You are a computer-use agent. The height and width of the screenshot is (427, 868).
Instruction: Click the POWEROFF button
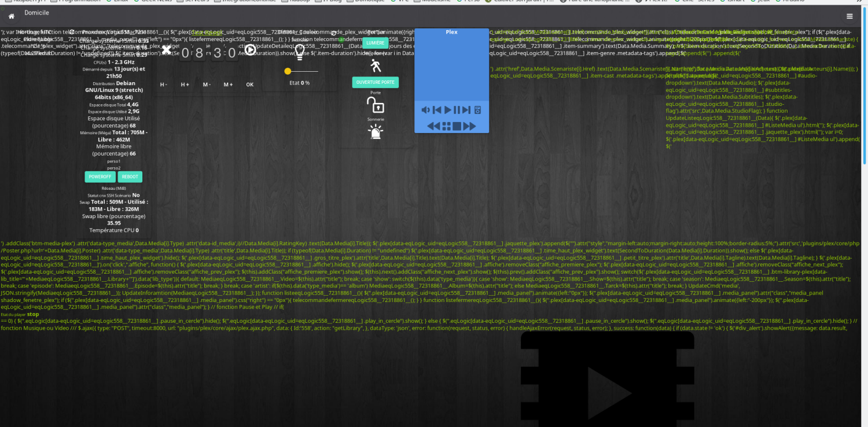tap(100, 176)
